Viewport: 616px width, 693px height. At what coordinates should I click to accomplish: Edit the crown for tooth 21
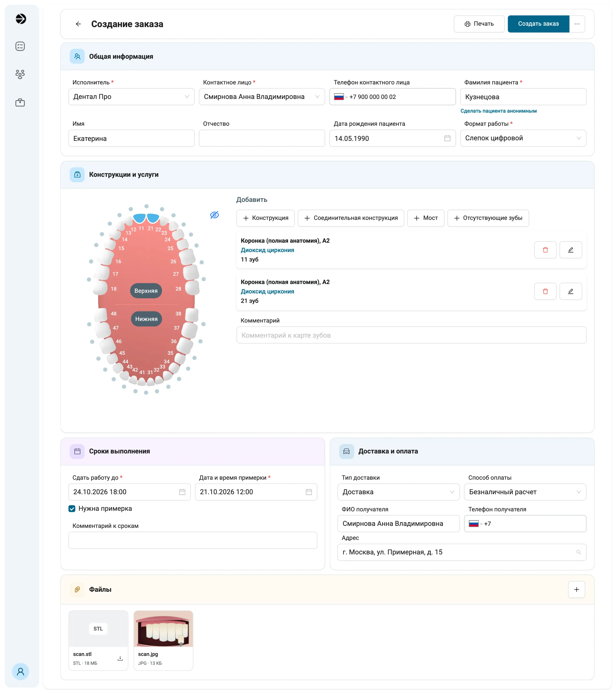pyautogui.click(x=571, y=291)
